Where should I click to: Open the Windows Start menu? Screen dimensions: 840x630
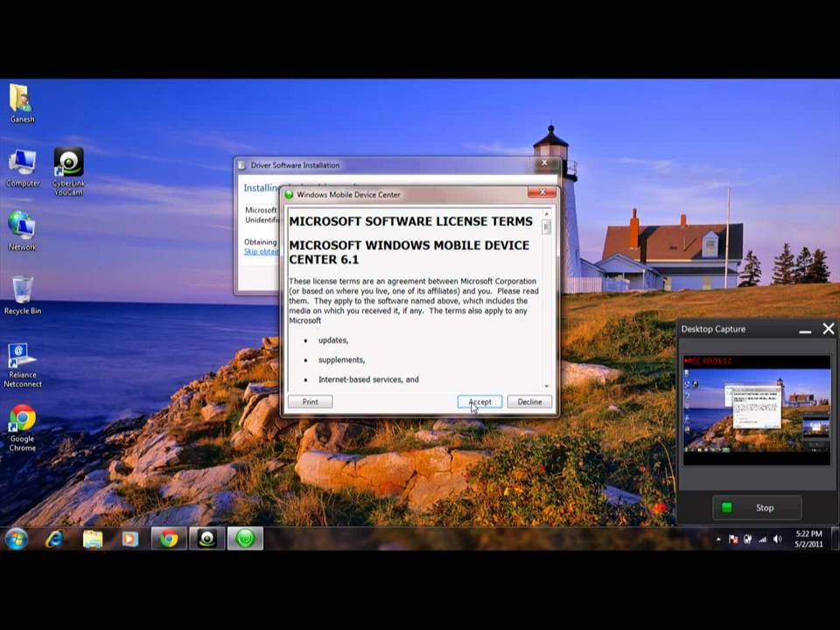(x=16, y=538)
